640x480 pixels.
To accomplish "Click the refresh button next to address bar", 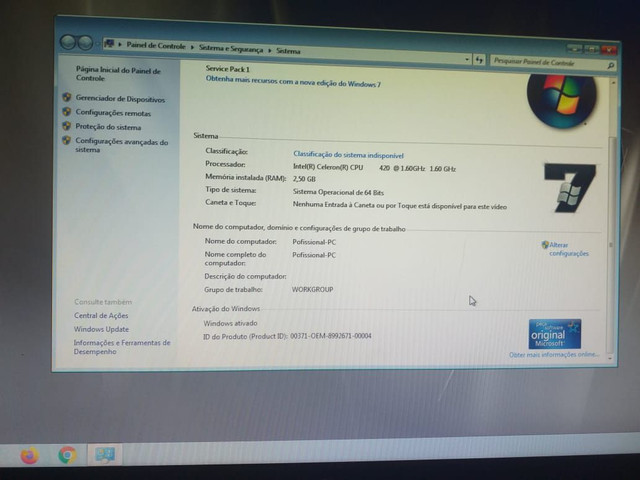I will click(x=479, y=60).
